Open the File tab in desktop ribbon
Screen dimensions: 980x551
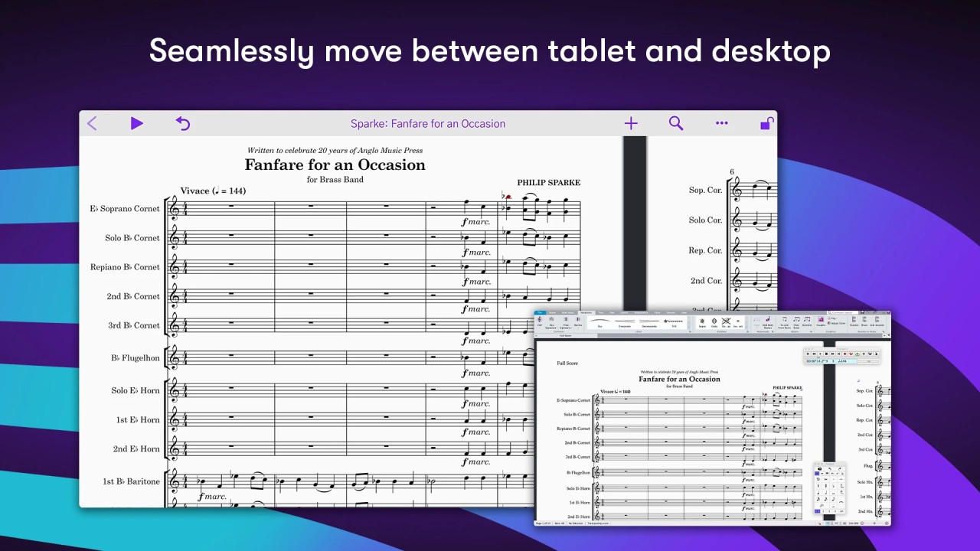point(539,312)
